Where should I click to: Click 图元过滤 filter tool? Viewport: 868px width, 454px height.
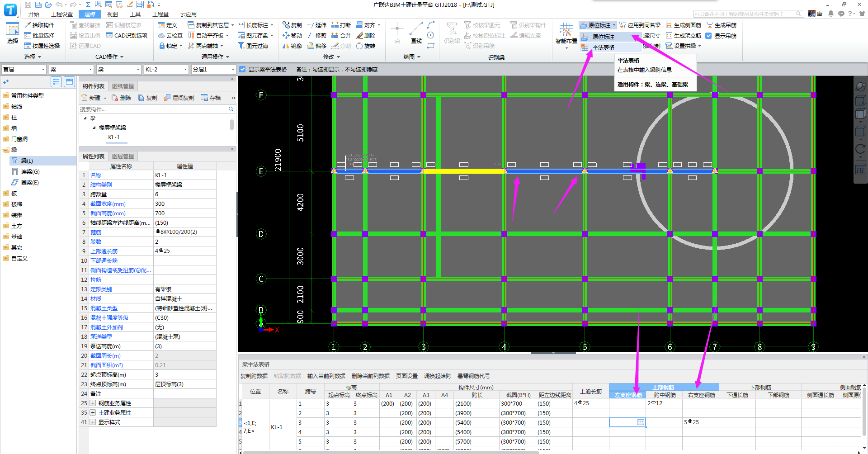[x=253, y=46]
